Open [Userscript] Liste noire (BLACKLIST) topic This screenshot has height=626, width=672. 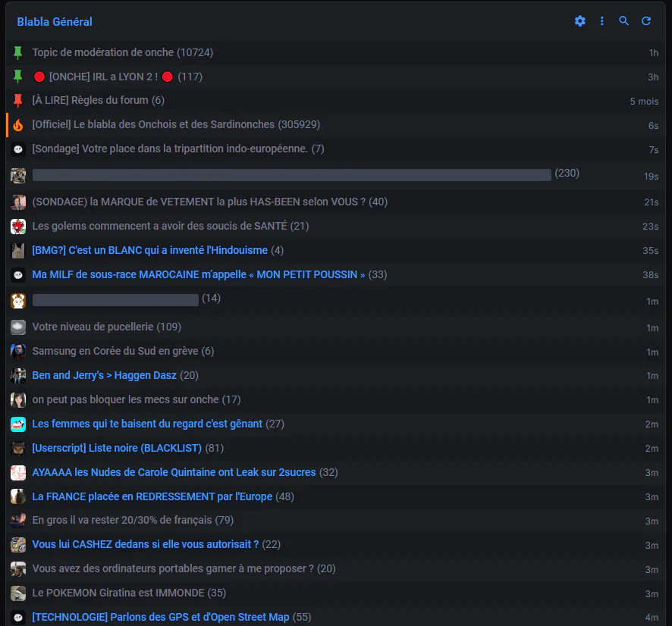click(117, 449)
